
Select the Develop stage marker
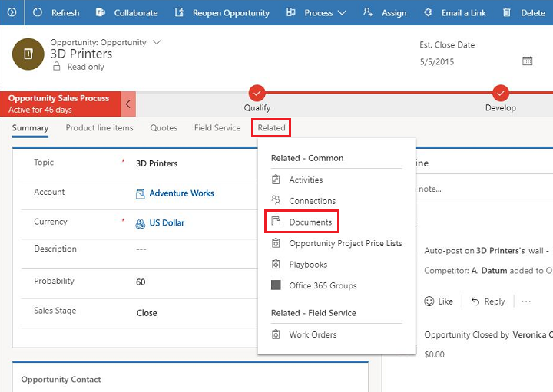coord(501,94)
